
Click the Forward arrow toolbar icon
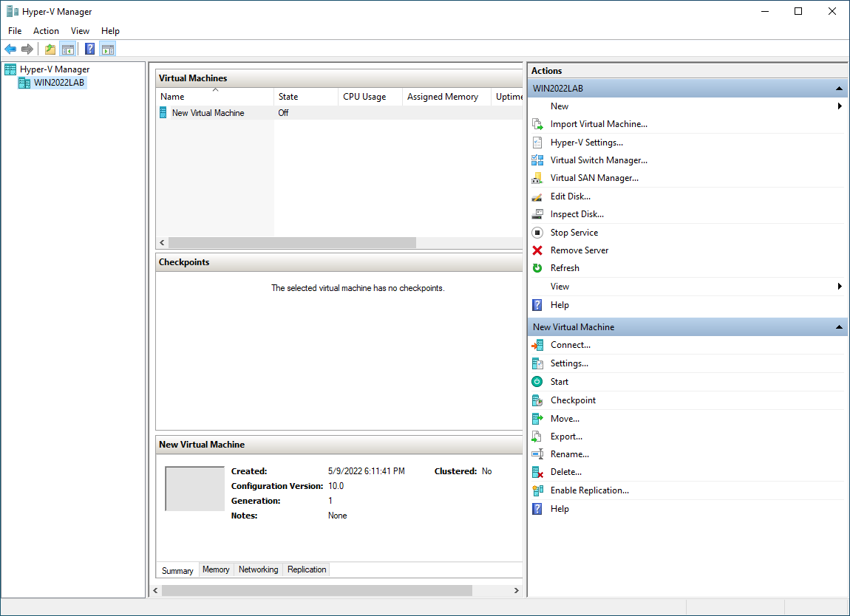click(27, 49)
